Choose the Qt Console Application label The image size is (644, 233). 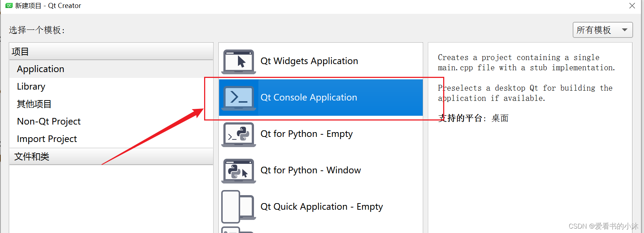(x=309, y=97)
